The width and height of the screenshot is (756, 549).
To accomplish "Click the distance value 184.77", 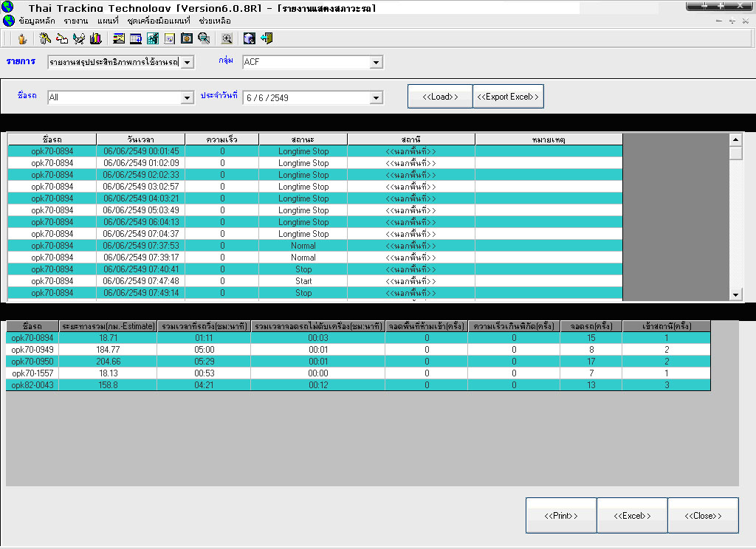I will pyautogui.click(x=108, y=350).
